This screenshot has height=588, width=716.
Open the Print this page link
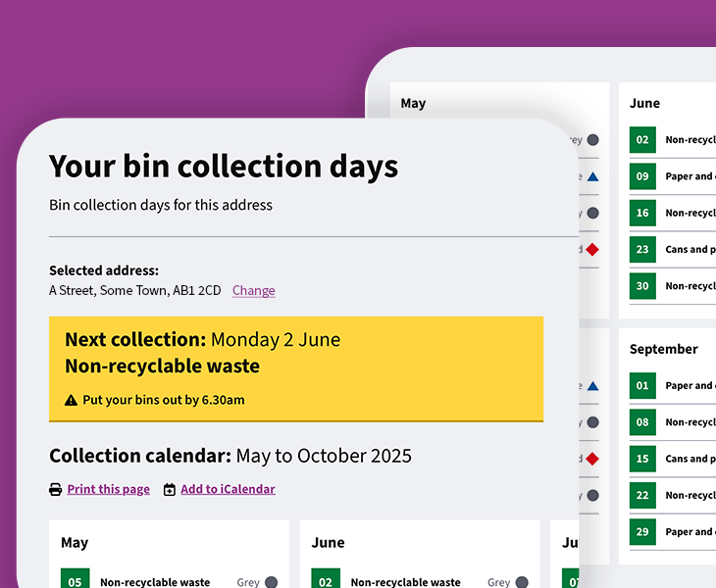[x=108, y=489]
